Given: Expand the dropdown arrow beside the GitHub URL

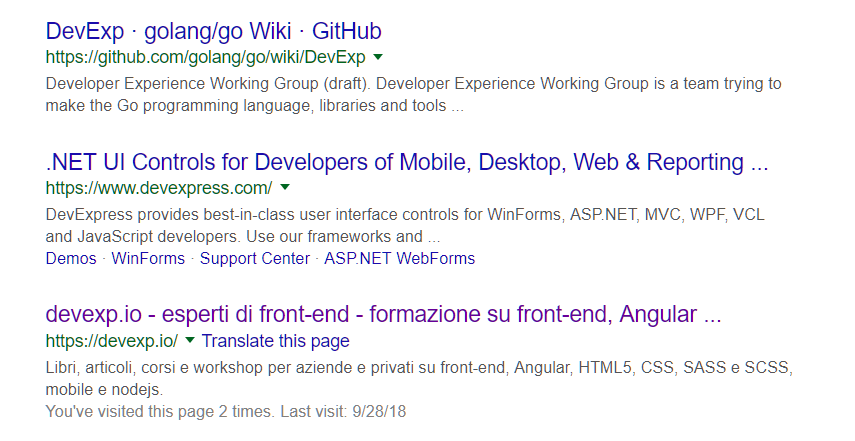Looking at the screenshot, I should (378, 57).
